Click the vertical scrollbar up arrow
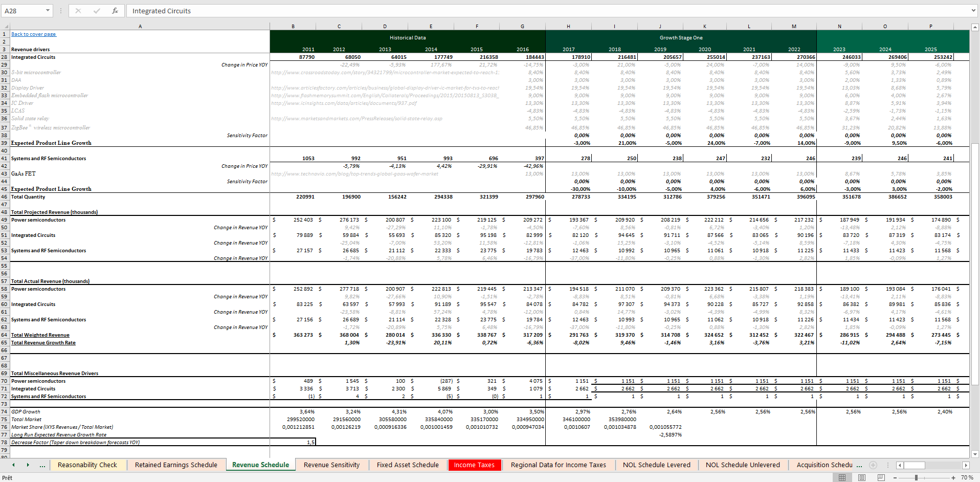The image size is (980, 482). pyautogui.click(x=975, y=27)
